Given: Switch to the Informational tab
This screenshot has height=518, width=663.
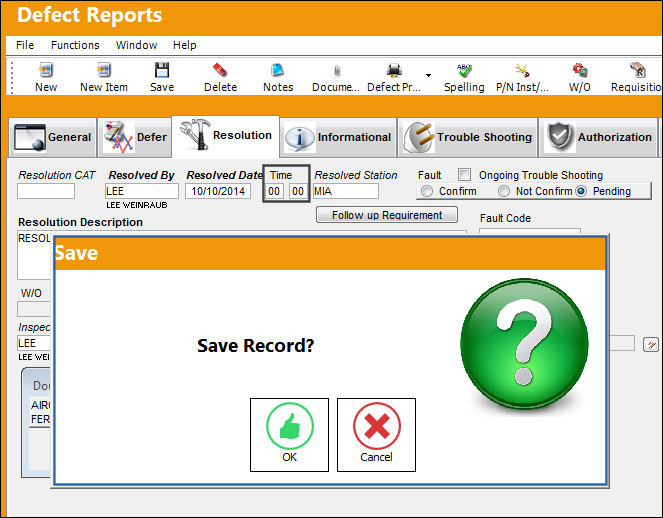Looking at the screenshot, I should [x=338, y=137].
